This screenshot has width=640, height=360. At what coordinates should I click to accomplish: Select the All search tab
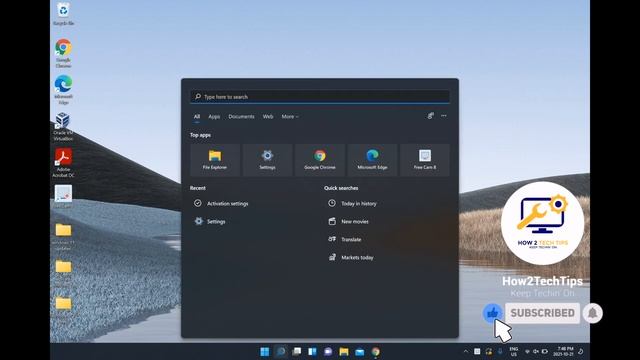[x=197, y=117]
